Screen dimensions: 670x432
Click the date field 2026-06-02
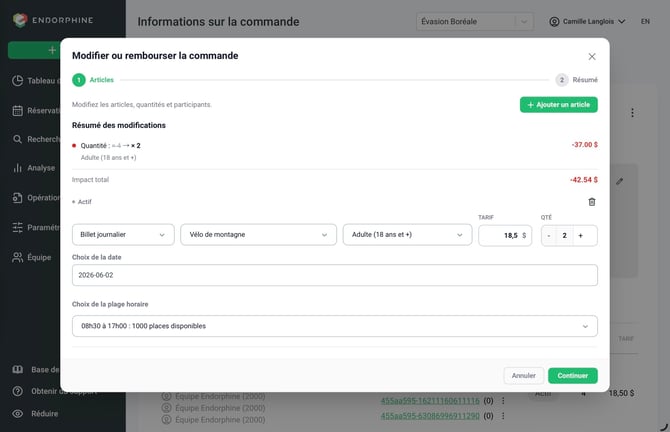click(x=335, y=275)
